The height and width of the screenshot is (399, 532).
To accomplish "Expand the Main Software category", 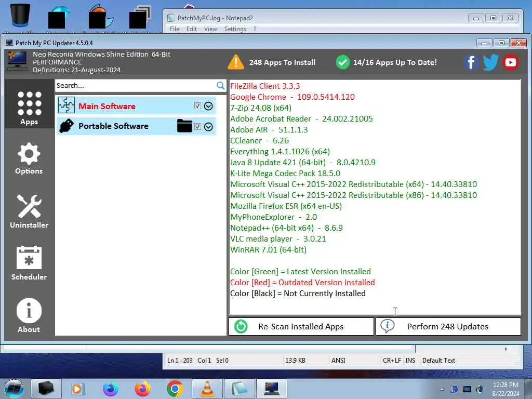I will click(x=208, y=106).
